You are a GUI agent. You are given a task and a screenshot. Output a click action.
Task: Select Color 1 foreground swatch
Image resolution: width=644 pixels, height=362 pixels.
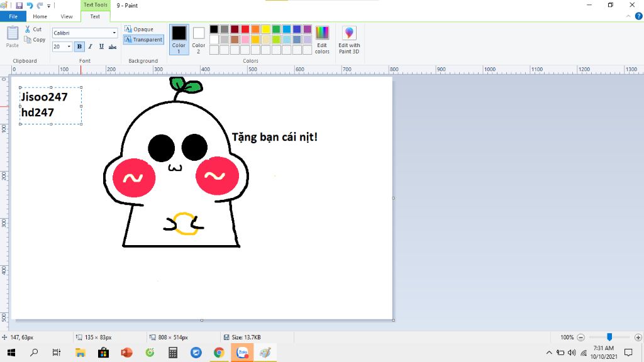(x=179, y=40)
